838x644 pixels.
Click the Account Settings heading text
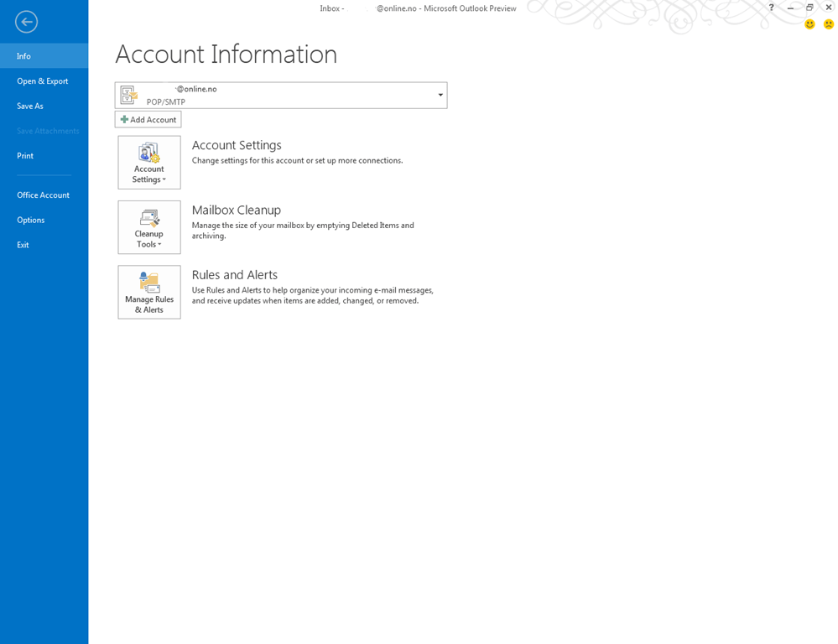pos(237,145)
